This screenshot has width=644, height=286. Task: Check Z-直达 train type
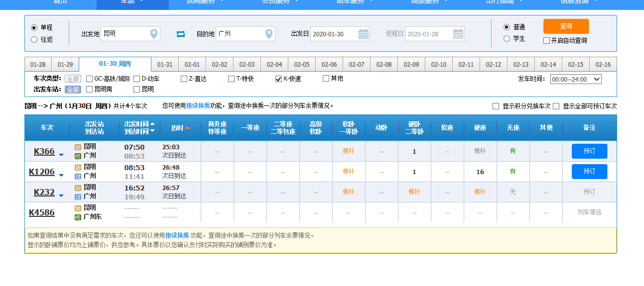(x=184, y=79)
